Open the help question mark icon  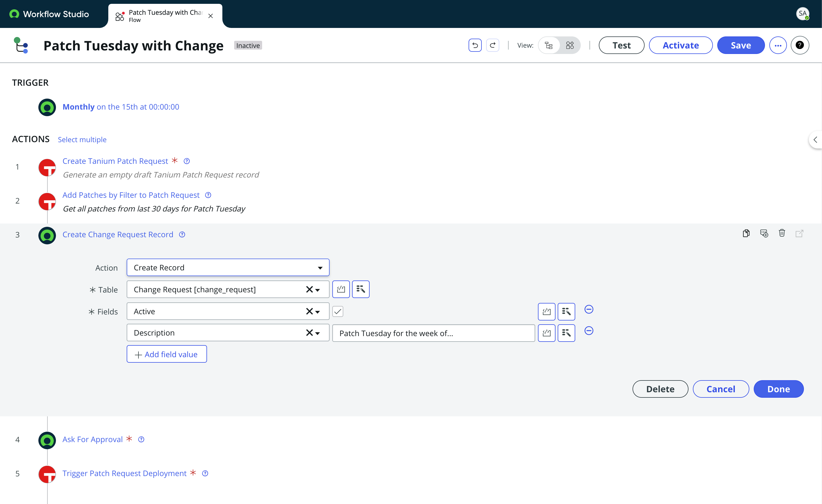[800, 45]
